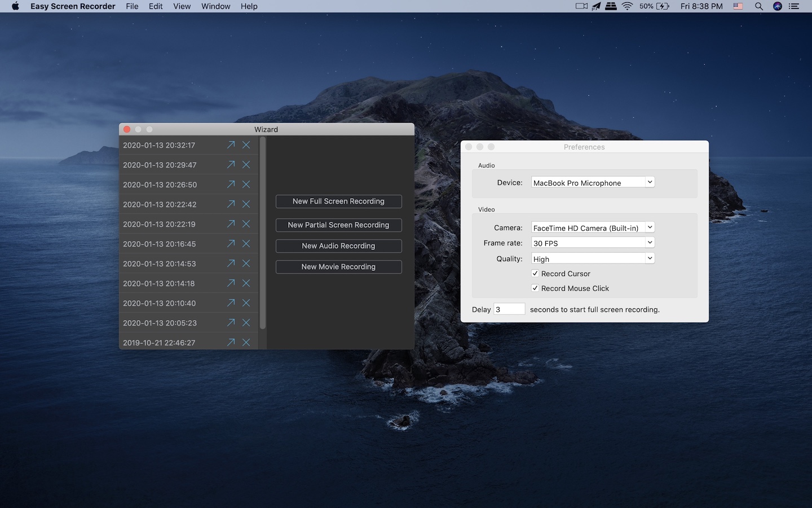The width and height of the screenshot is (812, 508).
Task: Select the 2020-01-13 20:22:42 recording entry
Action: (x=188, y=204)
